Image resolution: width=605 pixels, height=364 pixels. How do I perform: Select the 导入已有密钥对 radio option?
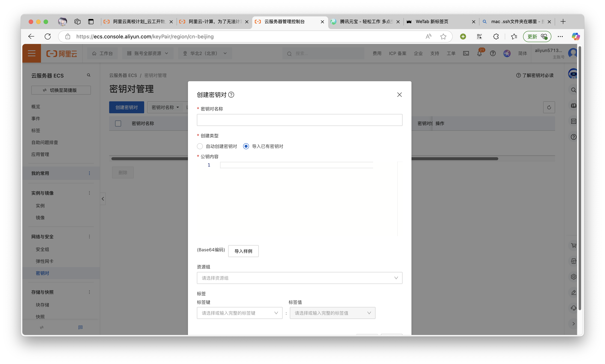pyautogui.click(x=246, y=146)
